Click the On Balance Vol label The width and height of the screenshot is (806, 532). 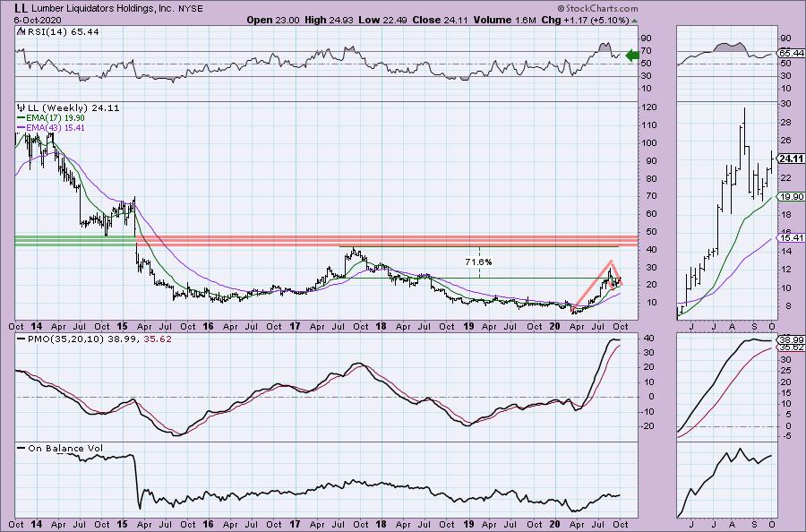(65, 448)
